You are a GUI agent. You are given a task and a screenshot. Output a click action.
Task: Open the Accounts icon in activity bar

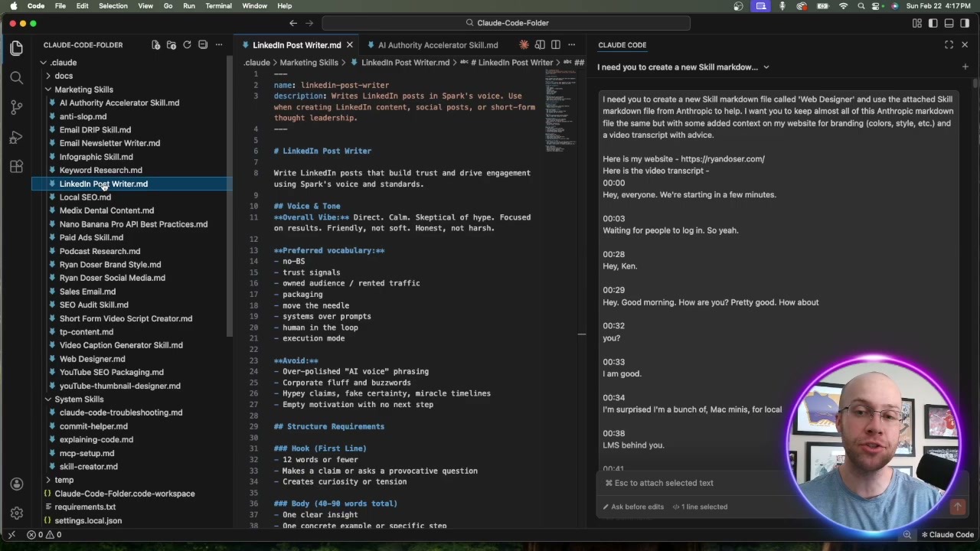[x=16, y=484]
